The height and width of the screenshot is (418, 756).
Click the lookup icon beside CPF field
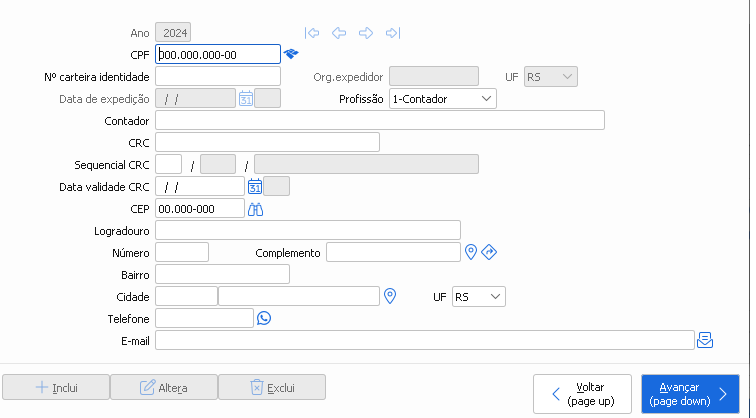pyautogui.click(x=291, y=54)
